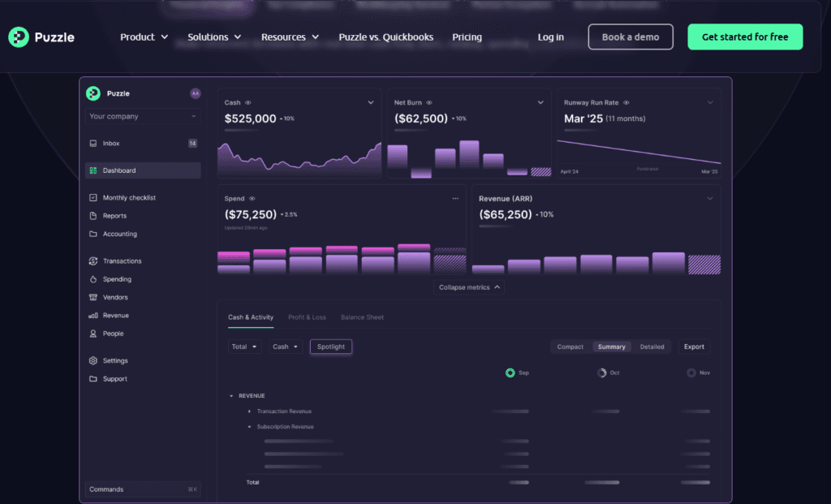The height and width of the screenshot is (504, 831).
Task: Open the Inbox sidebar icon
Action: click(93, 144)
